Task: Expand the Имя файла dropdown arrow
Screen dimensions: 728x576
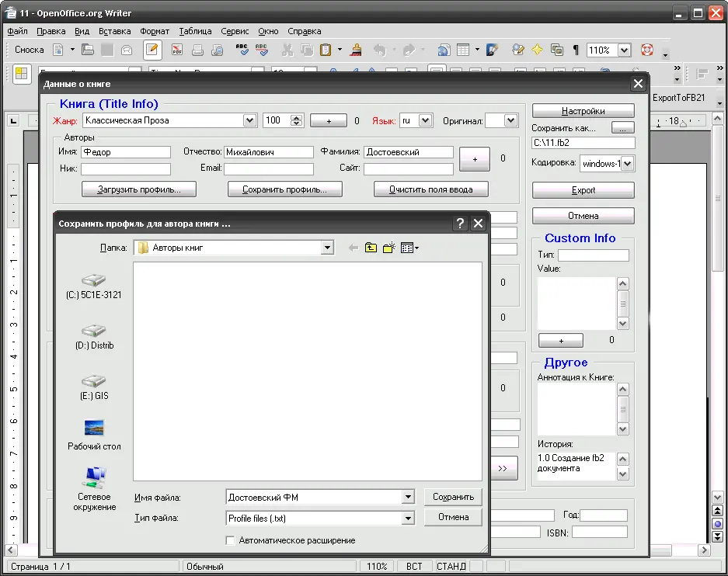Action: pyautogui.click(x=408, y=497)
